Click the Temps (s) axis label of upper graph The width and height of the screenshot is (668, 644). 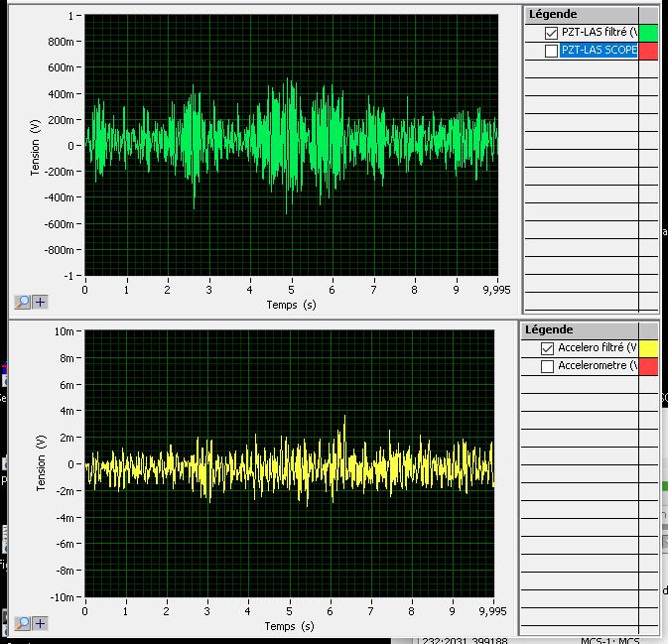pyautogui.click(x=291, y=305)
